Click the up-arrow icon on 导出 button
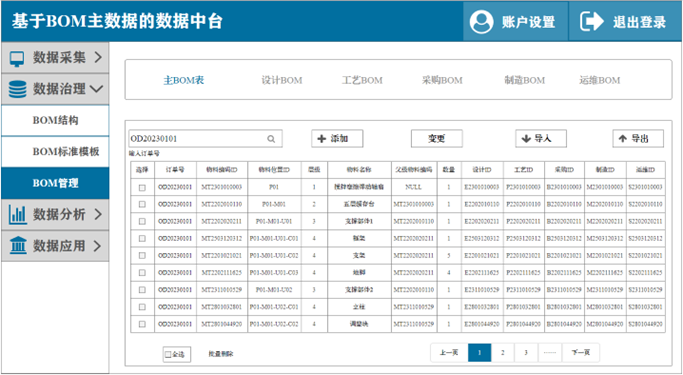 pyautogui.click(x=623, y=139)
